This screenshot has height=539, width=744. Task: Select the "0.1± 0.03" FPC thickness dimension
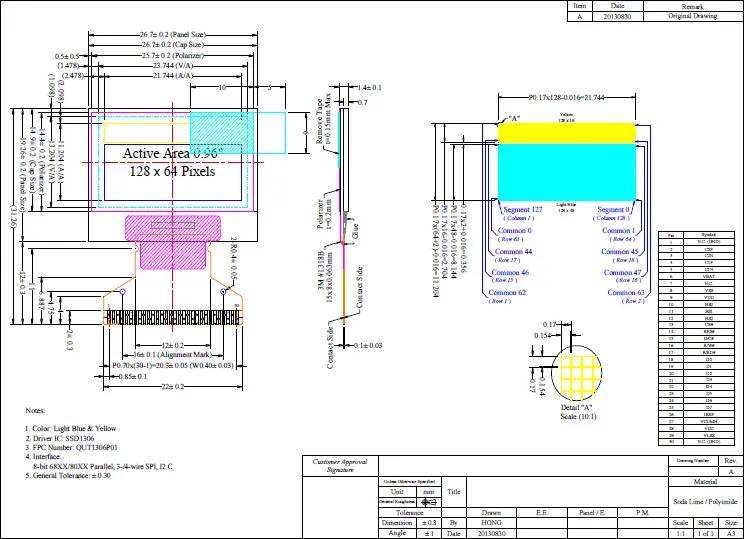coord(368,345)
